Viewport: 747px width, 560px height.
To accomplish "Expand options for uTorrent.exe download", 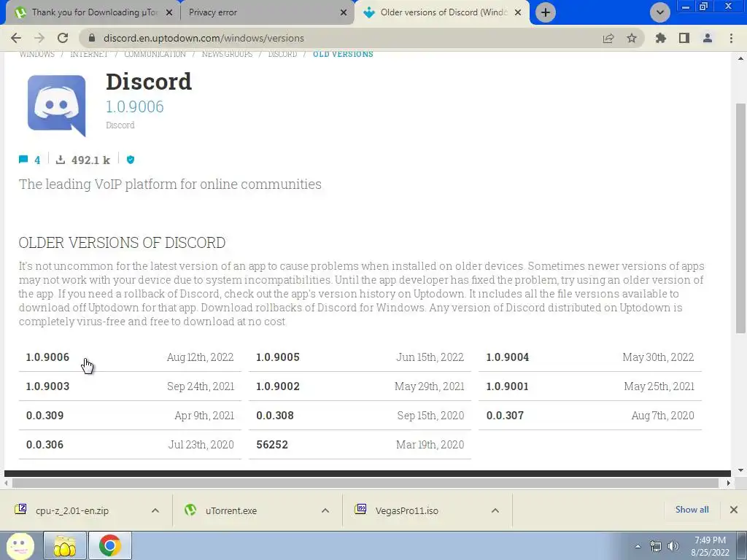I will point(325,510).
